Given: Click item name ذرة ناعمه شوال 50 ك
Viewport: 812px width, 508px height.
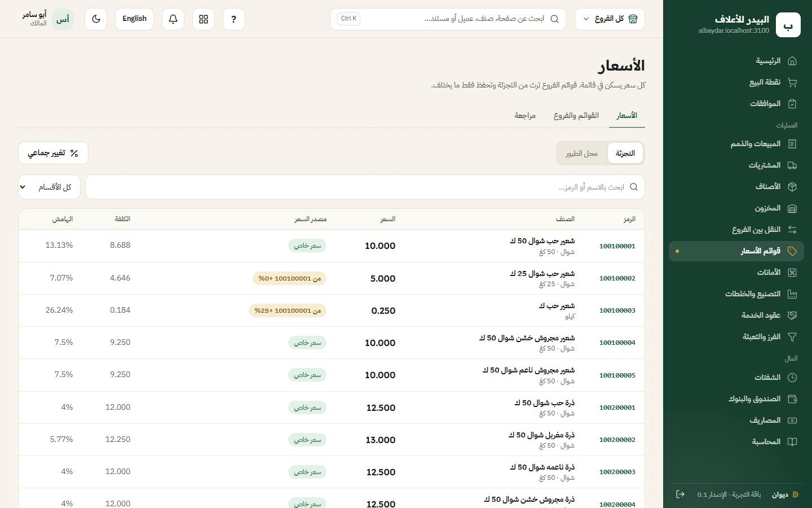Looking at the screenshot, I should coord(542,467).
